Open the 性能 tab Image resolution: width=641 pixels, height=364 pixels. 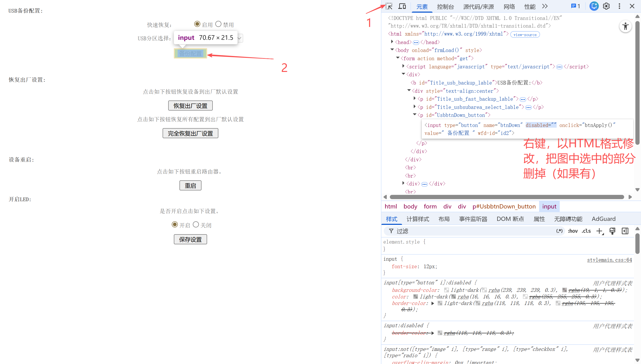(530, 7)
